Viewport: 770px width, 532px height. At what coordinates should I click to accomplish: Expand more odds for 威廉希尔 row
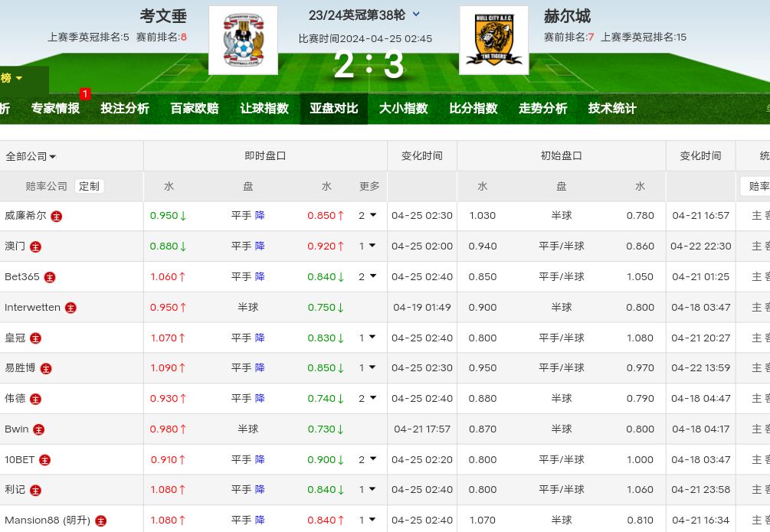368,216
